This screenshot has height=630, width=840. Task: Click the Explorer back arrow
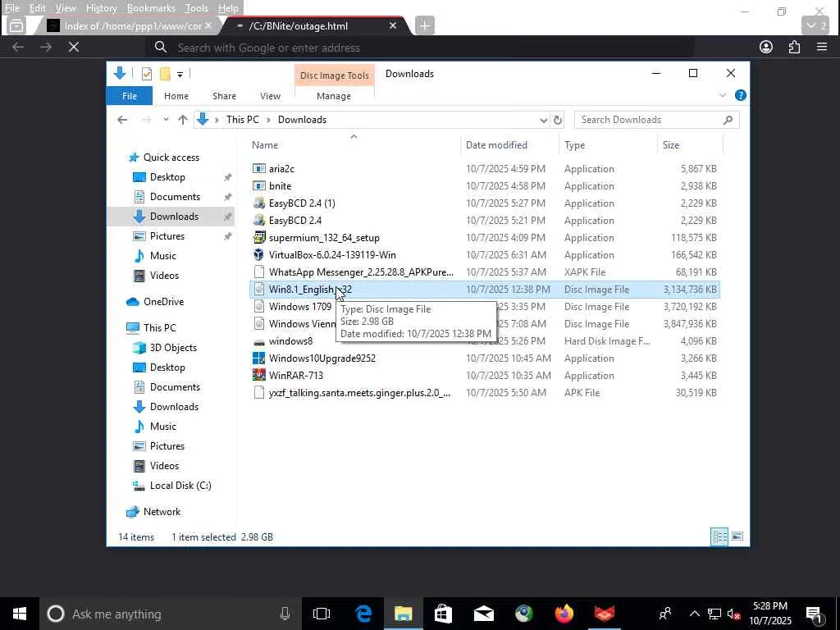[x=122, y=120]
